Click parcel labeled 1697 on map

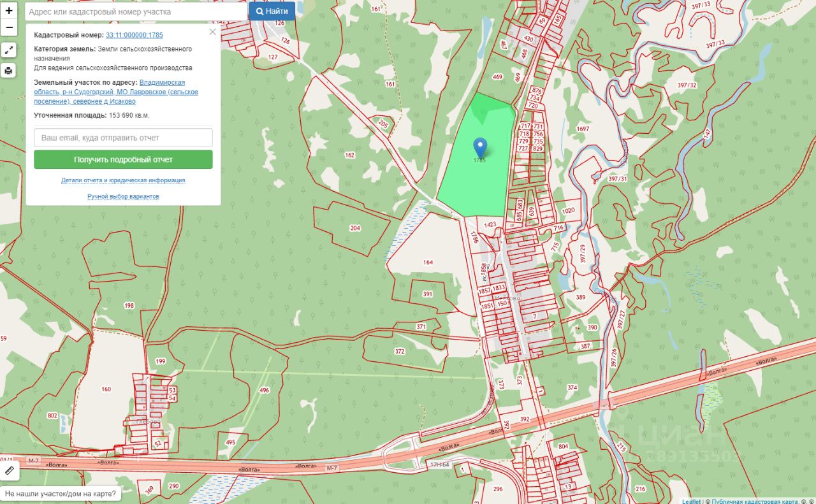[x=583, y=129]
